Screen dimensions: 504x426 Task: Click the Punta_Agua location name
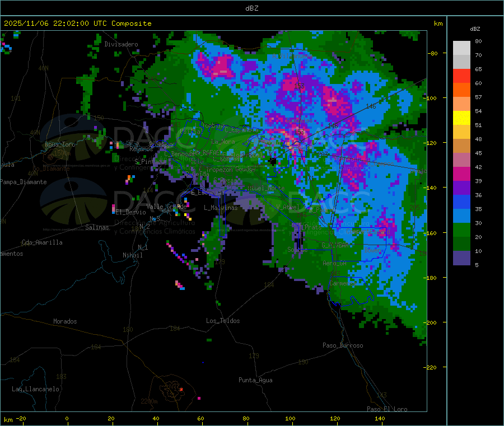[255, 380]
